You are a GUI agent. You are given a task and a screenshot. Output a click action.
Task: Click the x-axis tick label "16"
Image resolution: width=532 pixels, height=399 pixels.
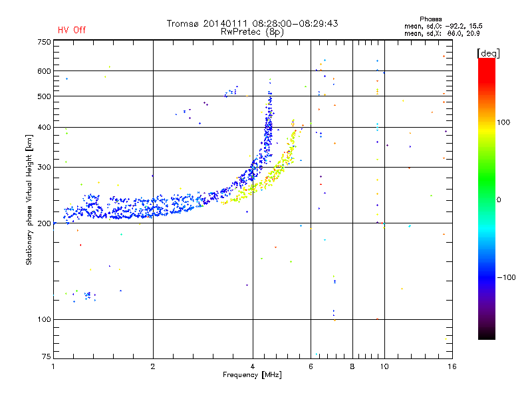click(x=452, y=366)
